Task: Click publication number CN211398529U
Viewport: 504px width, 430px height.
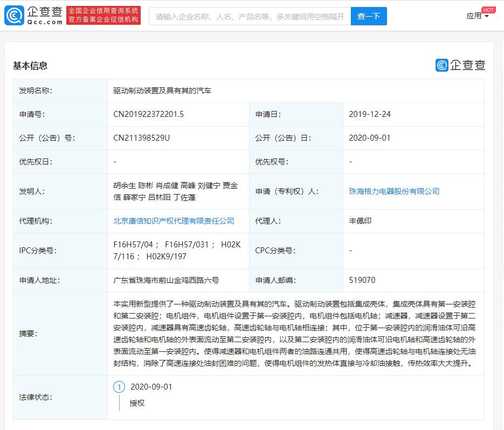Action: pos(141,138)
